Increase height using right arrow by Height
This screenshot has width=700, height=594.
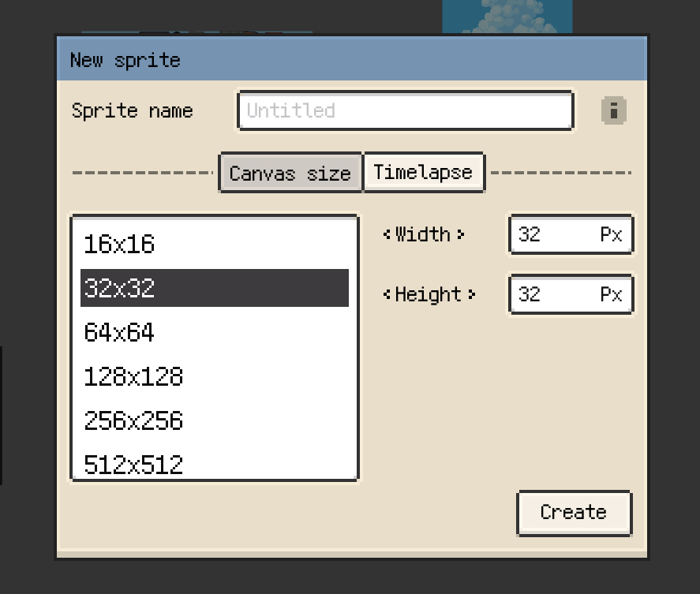472,294
